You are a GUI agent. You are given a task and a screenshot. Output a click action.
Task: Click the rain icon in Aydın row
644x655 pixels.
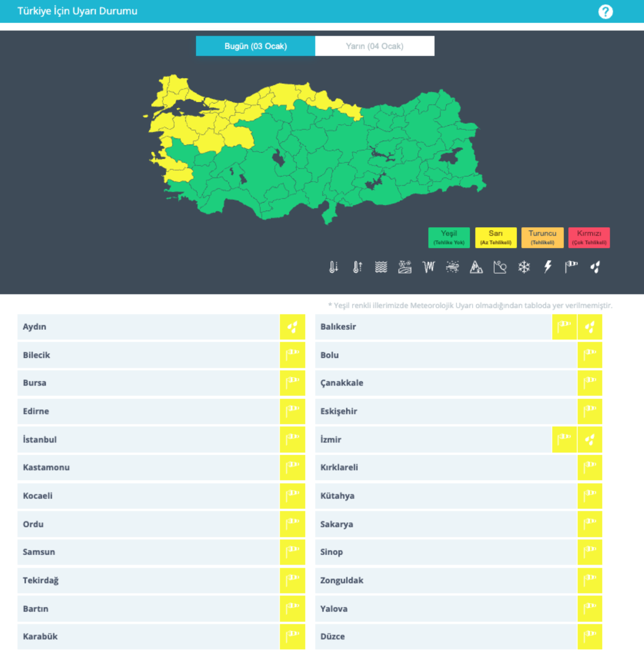tap(292, 327)
